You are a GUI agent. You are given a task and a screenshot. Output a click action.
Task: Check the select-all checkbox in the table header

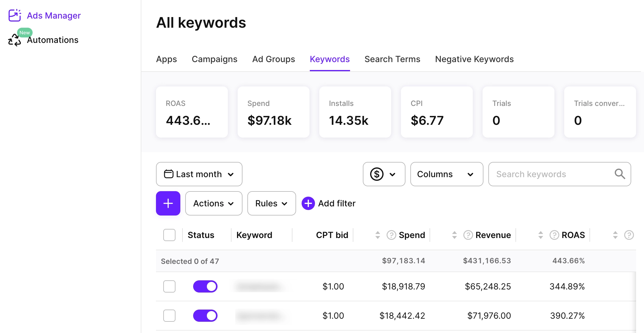[x=169, y=235]
